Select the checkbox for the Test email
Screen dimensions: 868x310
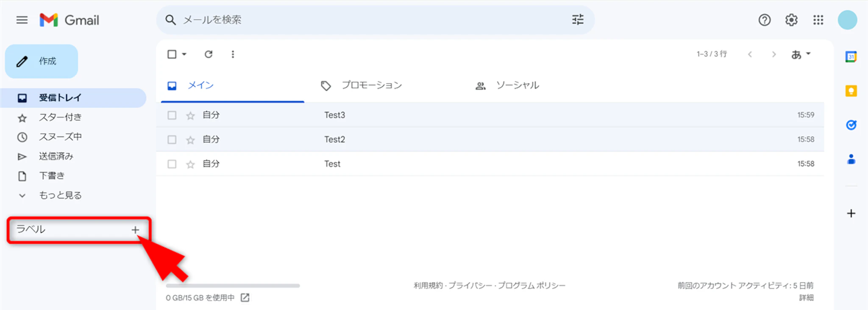coord(172,164)
